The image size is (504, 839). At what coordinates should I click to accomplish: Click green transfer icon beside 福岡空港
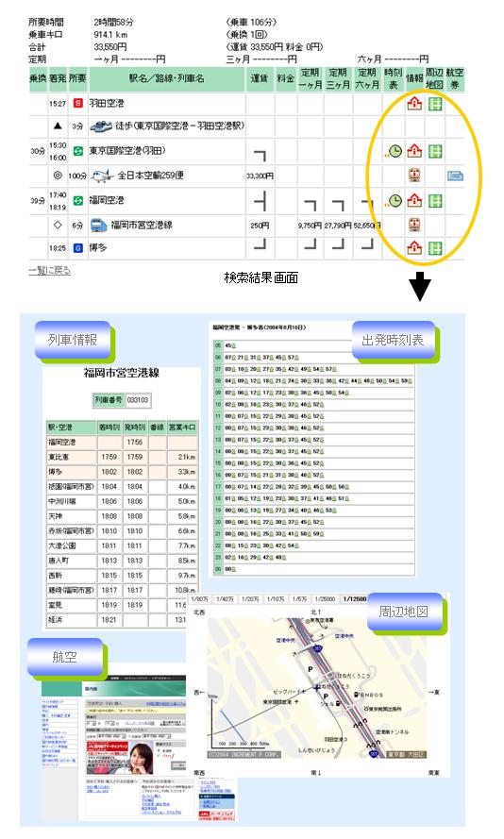pos(78,201)
